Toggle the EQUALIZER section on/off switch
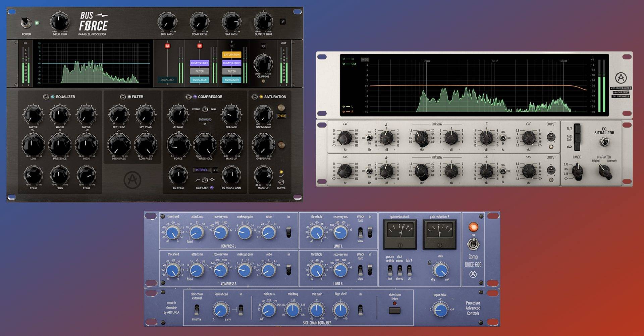Image resolution: width=644 pixels, height=336 pixels. click(x=46, y=97)
